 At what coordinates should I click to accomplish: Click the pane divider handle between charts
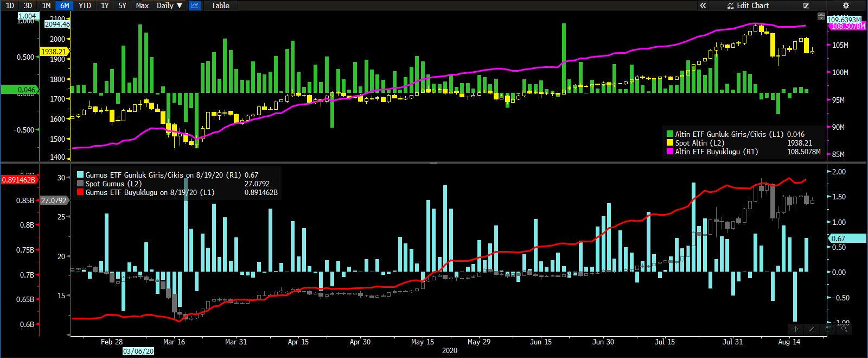point(433,162)
